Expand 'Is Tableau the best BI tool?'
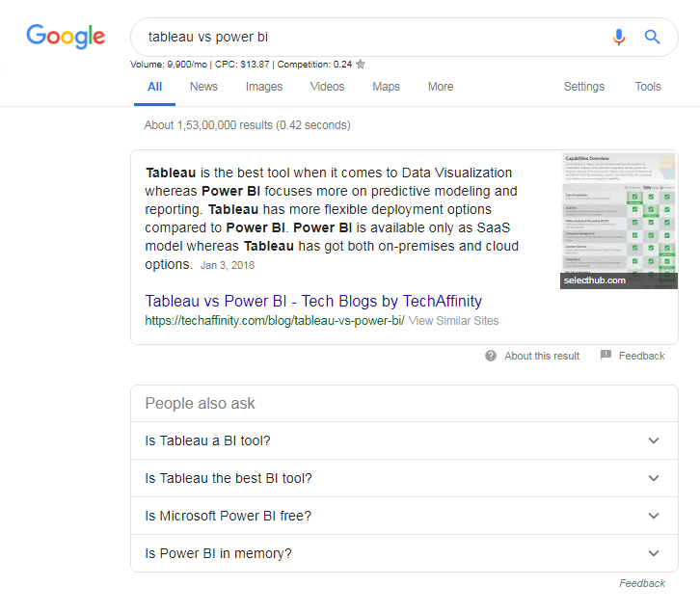The width and height of the screenshot is (700, 613). tap(404, 478)
